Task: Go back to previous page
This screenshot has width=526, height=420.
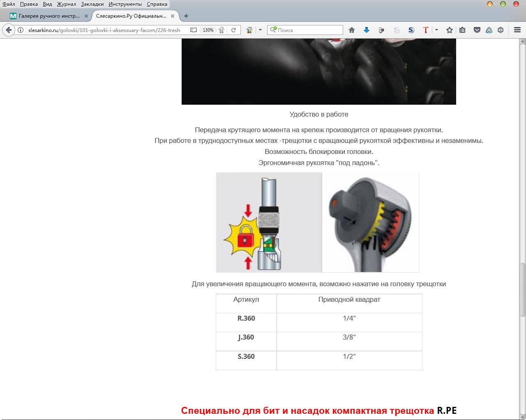Action: pyautogui.click(x=9, y=30)
